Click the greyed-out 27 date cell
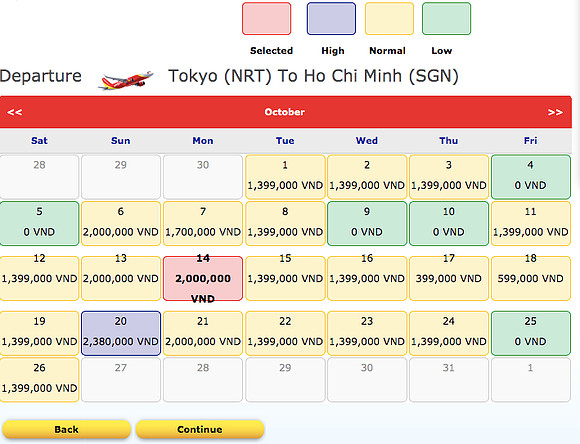 (121, 380)
